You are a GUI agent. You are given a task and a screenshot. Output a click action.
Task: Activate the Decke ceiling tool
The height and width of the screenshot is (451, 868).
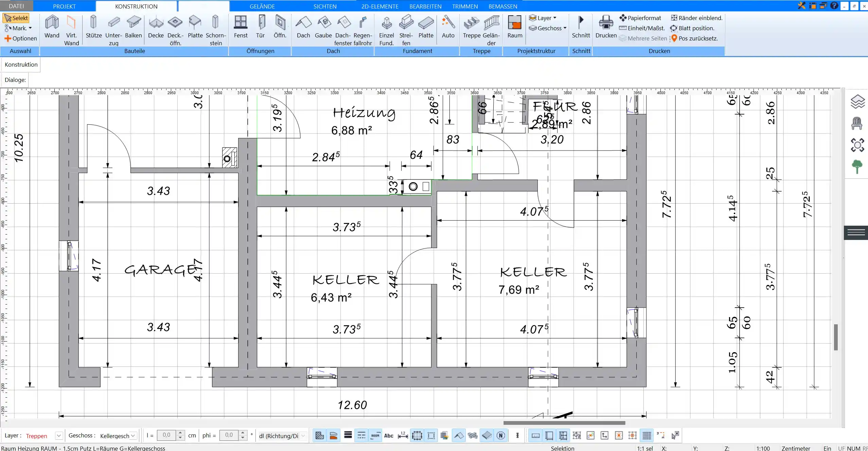(156, 27)
